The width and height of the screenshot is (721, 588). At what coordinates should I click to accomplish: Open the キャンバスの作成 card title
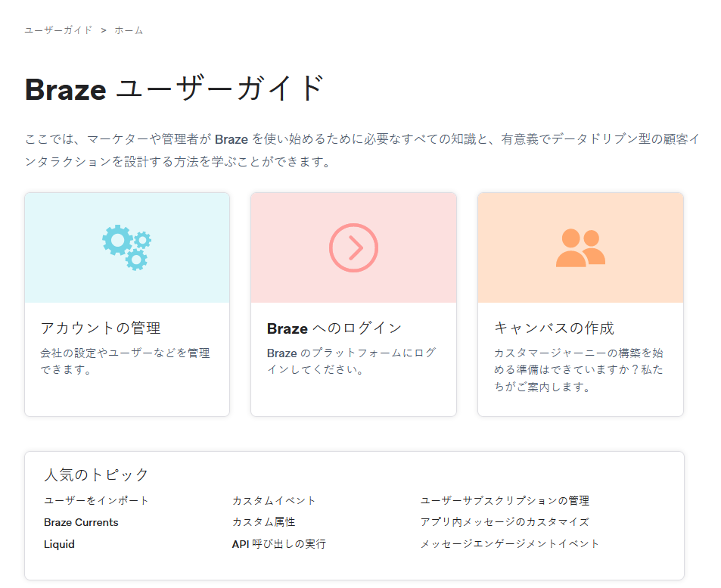coord(554,328)
